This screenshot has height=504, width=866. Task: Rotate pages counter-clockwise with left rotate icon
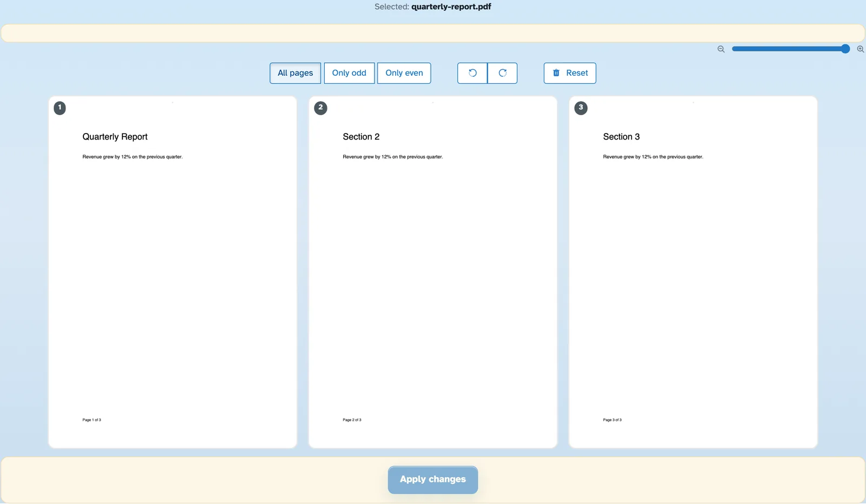(x=473, y=73)
